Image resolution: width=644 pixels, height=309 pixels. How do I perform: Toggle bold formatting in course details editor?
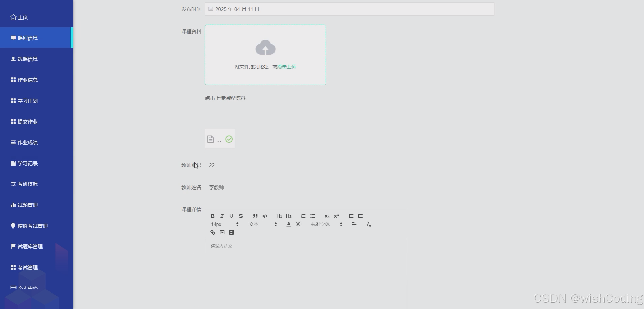[x=213, y=216]
